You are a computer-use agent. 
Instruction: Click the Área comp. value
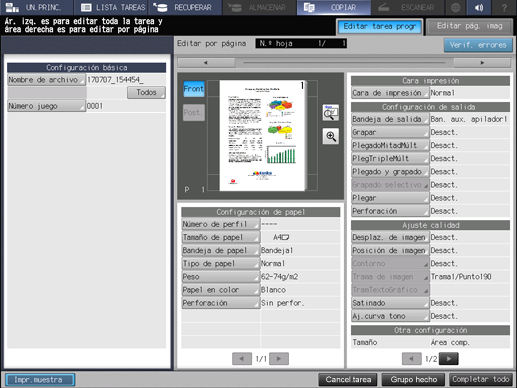pyautogui.click(x=450, y=342)
